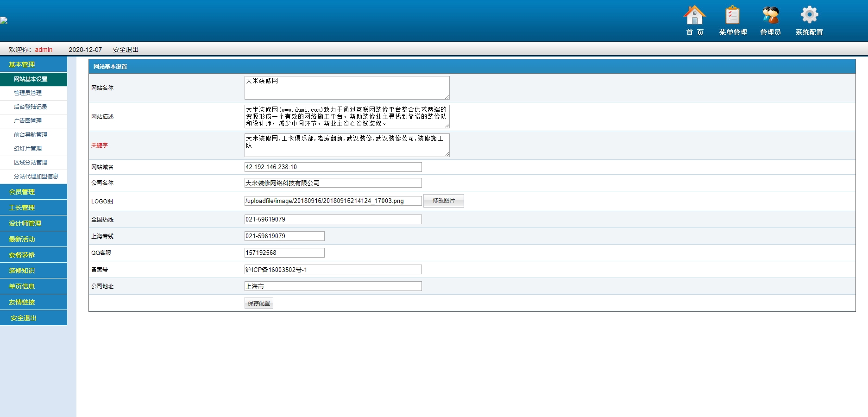The width and height of the screenshot is (868, 417).
Task: Click the 备案号 input field
Action: tap(333, 269)
